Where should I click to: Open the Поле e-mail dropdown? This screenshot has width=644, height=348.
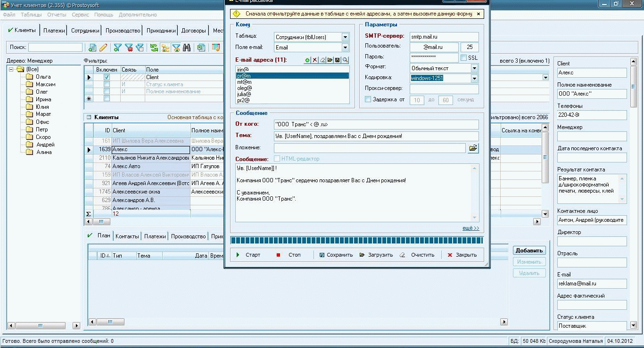point(345,47)
